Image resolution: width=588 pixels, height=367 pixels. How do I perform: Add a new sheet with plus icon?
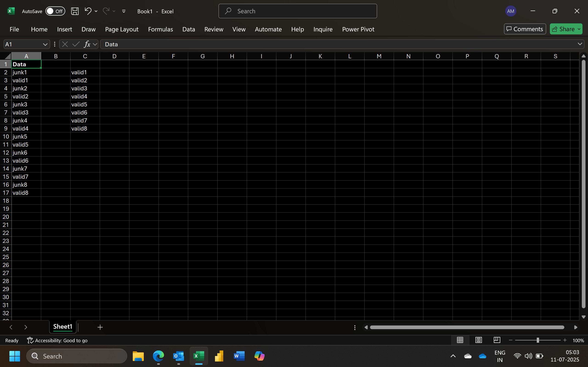(x=100, y=327)
